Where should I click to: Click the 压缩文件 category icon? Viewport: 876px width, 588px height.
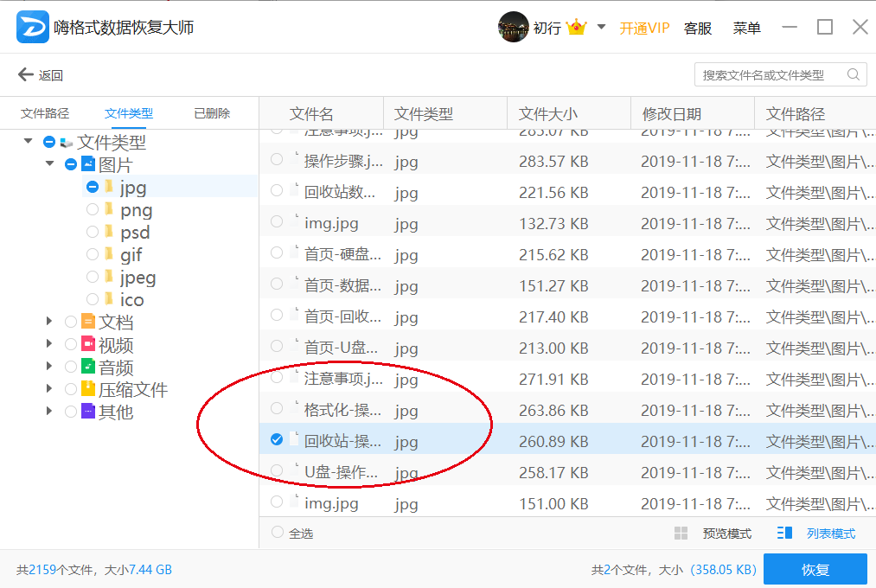88,388
